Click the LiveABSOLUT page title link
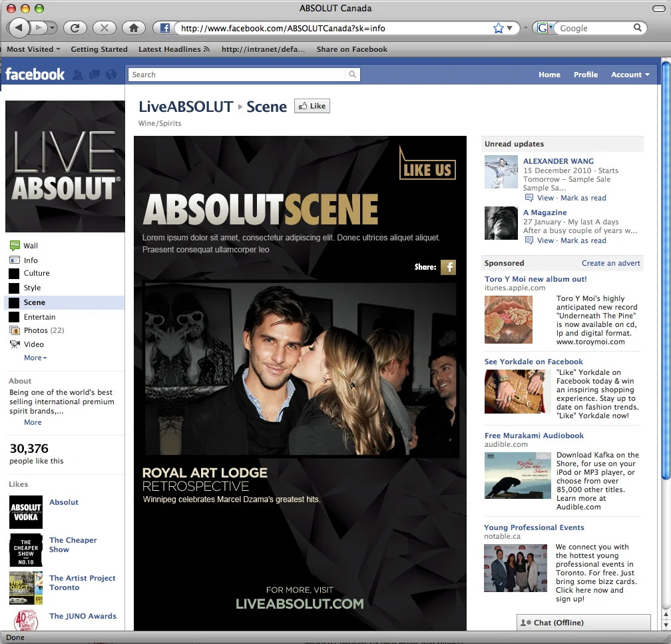 click(186, 107)
